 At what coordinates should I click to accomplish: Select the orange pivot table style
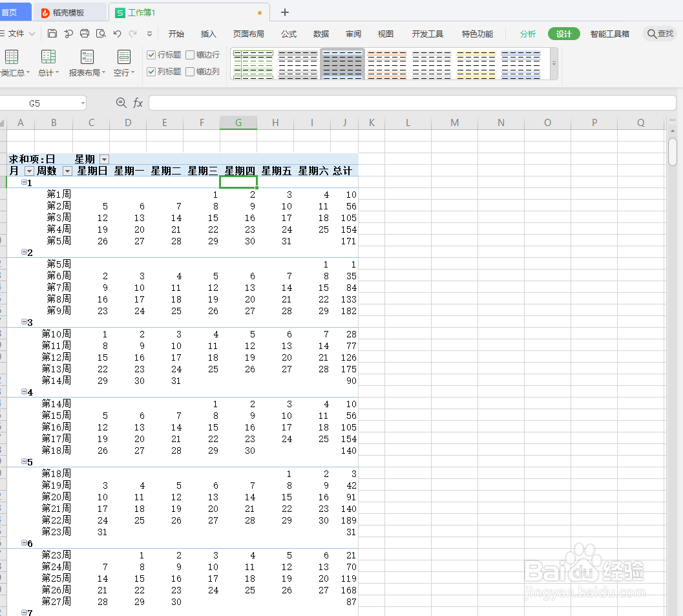(387, 65)
